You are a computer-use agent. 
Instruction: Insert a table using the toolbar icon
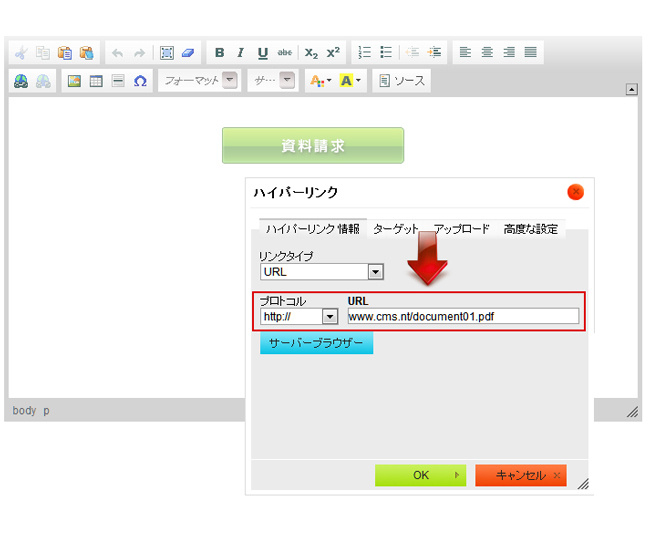tap(96, 81)
